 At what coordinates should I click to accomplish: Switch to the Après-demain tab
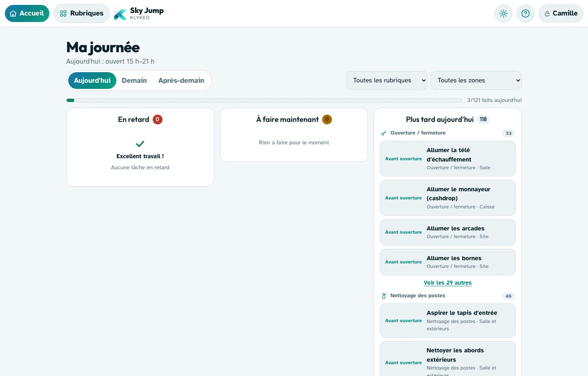tap(181, 80)
